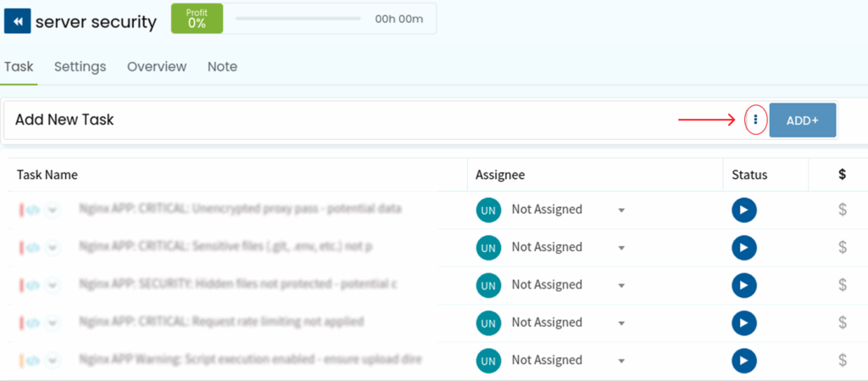Screen dimensions: 868x381
Task: Click UN avatar on Script execution task row
Action: pos(487,360)
